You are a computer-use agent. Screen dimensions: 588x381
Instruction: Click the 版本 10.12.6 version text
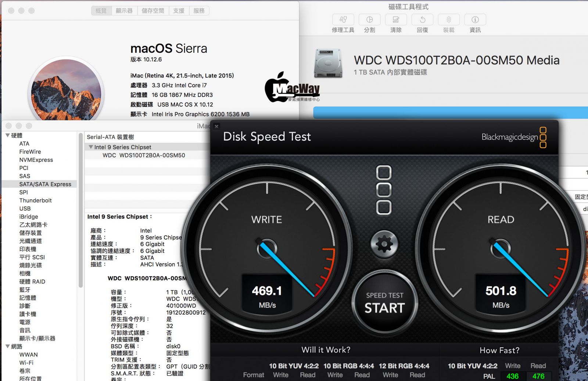pos(146,59)
